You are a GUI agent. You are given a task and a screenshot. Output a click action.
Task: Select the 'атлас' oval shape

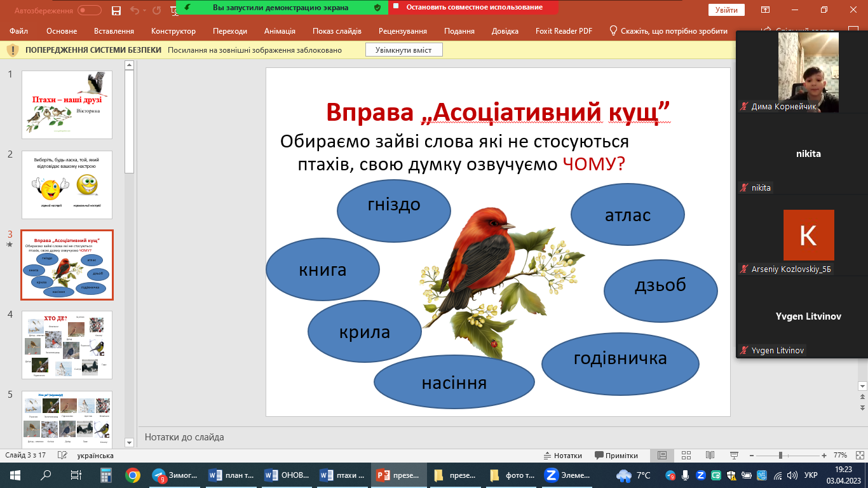click(x=628, y=215)
